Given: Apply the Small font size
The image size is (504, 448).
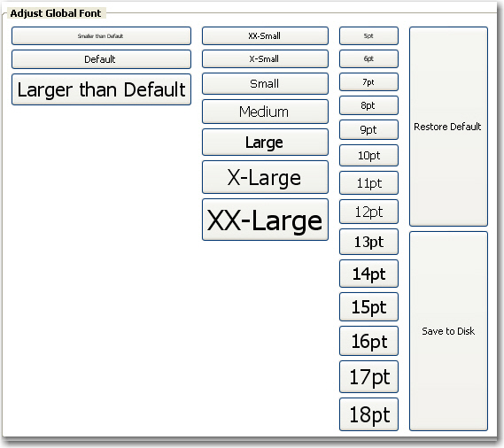Looking at the screenshot, I should click(x=265, y=83).
